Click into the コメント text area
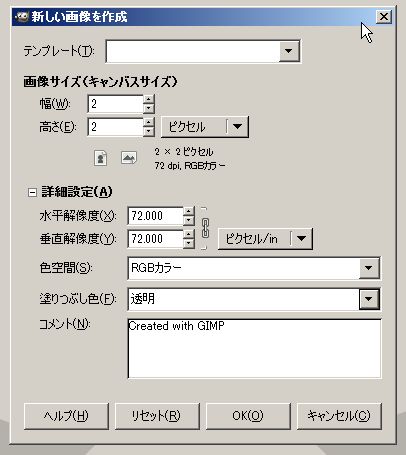Screen dimensions: 406x455 [x=254, y=349]
